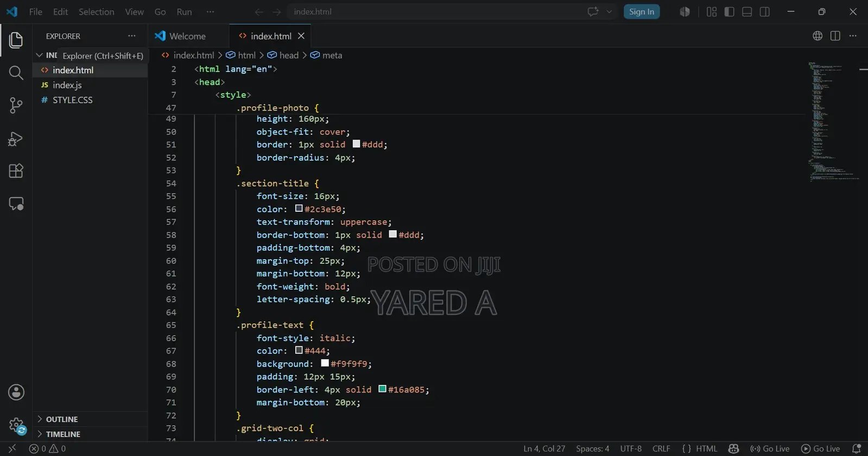Go back with the left arrow
The height and width of the screenshot is (456, 868).
click(x=259, y=12)
